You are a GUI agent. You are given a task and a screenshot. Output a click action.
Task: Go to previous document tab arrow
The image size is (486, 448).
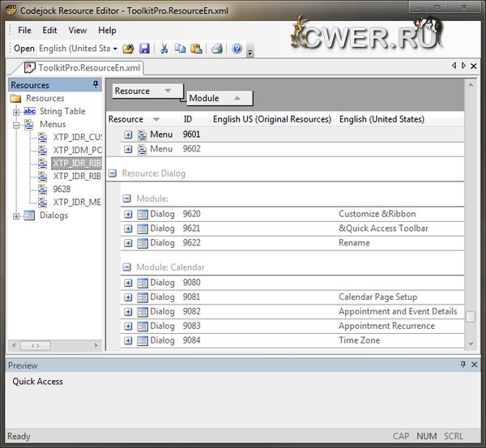(x=454, y=66)
